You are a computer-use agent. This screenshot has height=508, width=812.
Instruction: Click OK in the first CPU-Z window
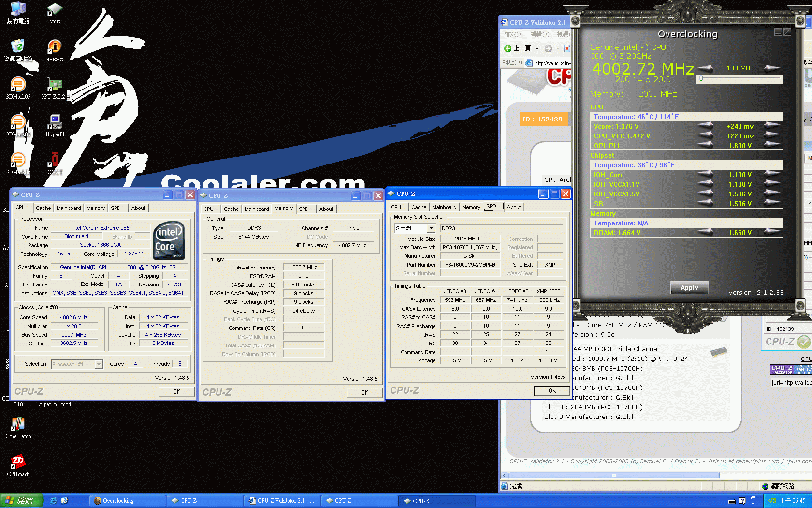coord(176,392)
